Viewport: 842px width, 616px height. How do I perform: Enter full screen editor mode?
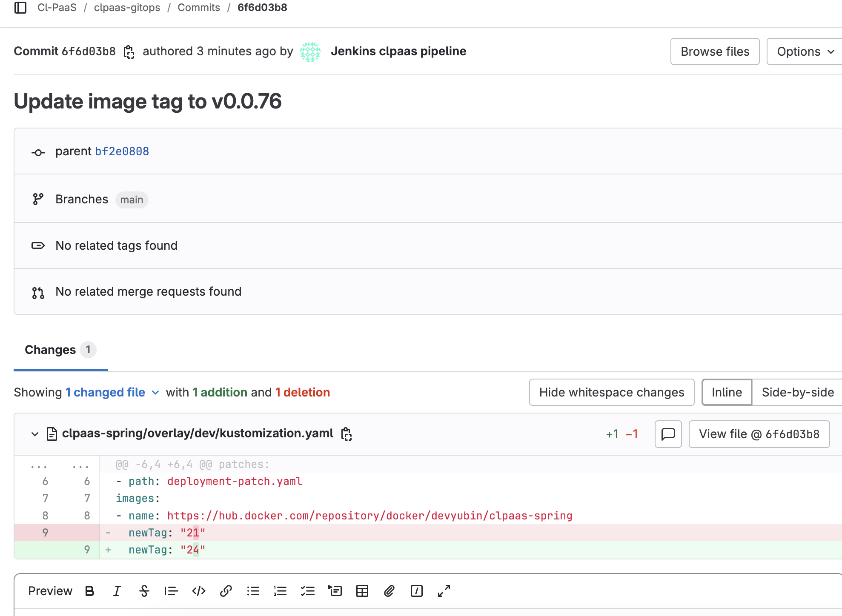pyautogui.click(x=444, y=591)
